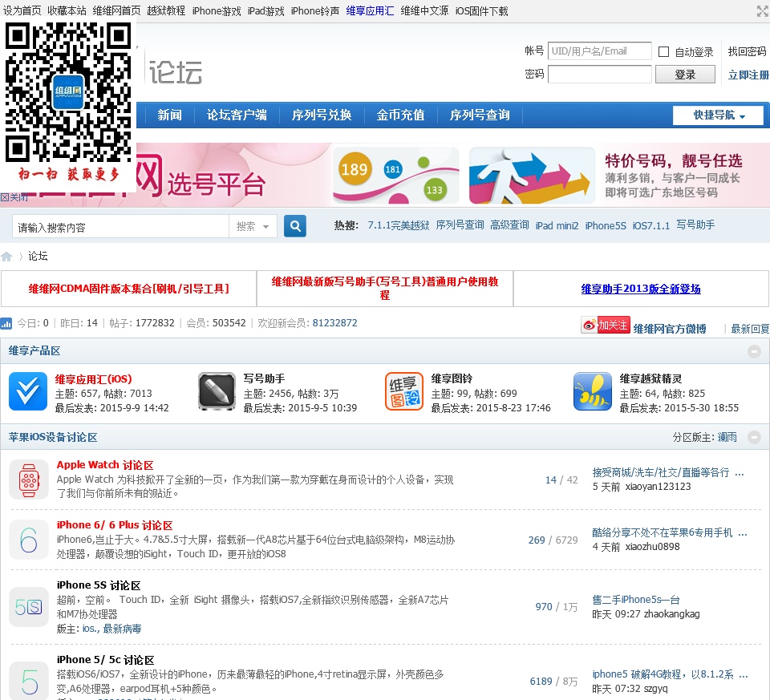Screen dimensions: 770x700
Task: Click the 登录 button
Action: 685,75
